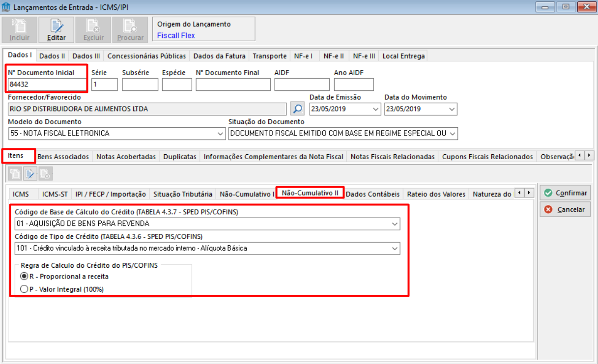Click the Procurar toolbar button

(130, 30)
